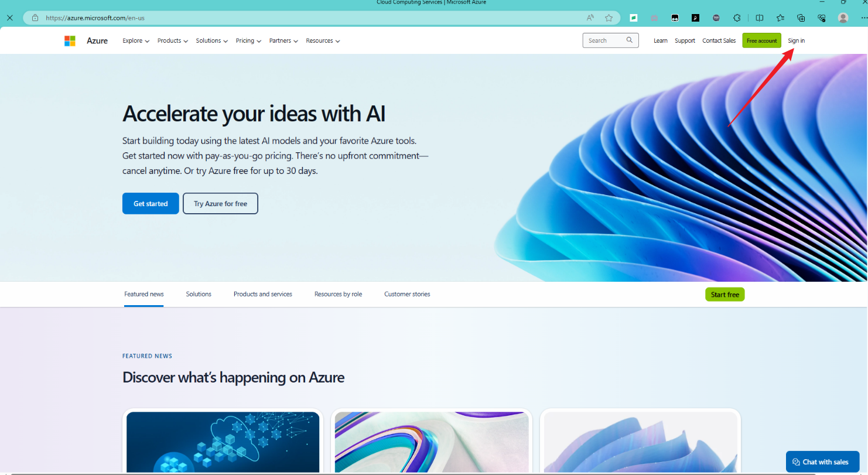Expand the Resources dropdown menu
868x475 pixels.
click(x=323, y=41)
